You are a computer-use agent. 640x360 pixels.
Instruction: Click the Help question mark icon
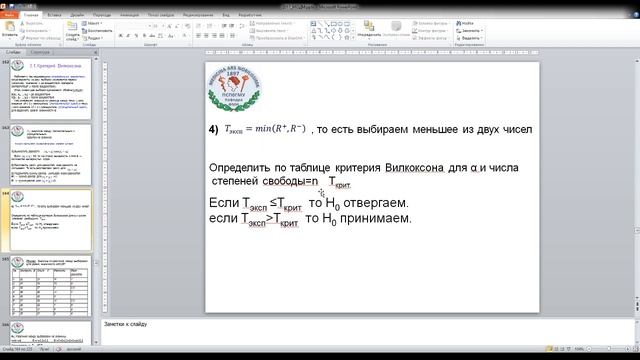point(636,15)
